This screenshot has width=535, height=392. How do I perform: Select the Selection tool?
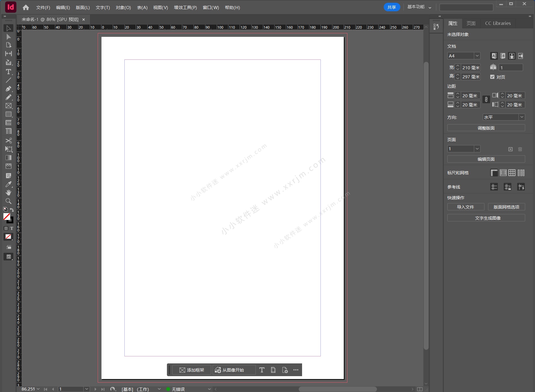point(8,28)
